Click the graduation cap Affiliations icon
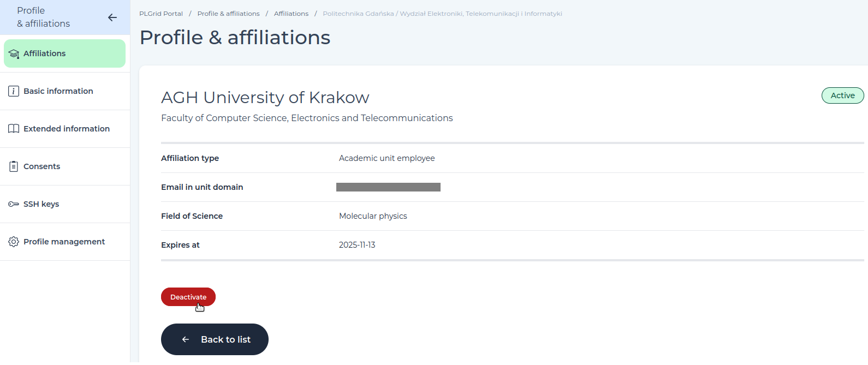This screenshot has height=365, width=868. (14, 54)
